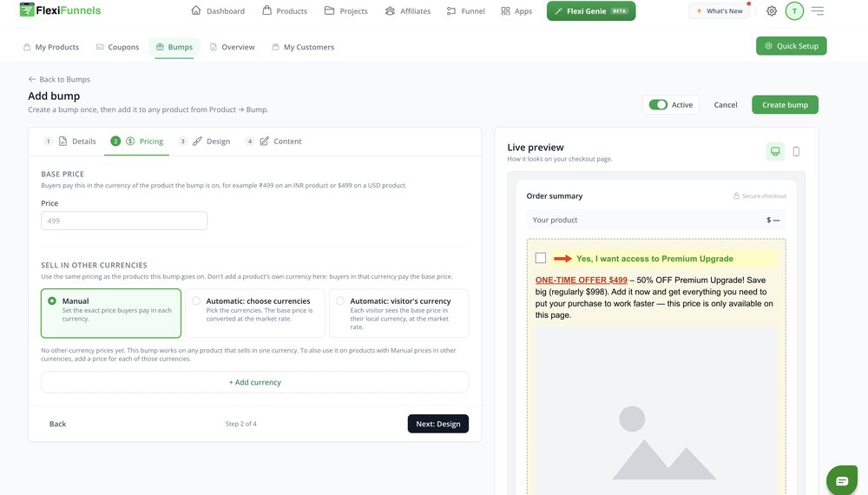868x495 pixels.
Task: Check the Premium Upgrade bump checkbox
Action: point(541,258)
